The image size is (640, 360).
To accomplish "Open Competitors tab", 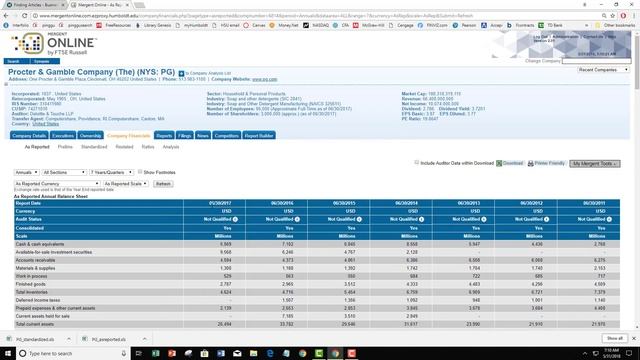I will 227,136.
